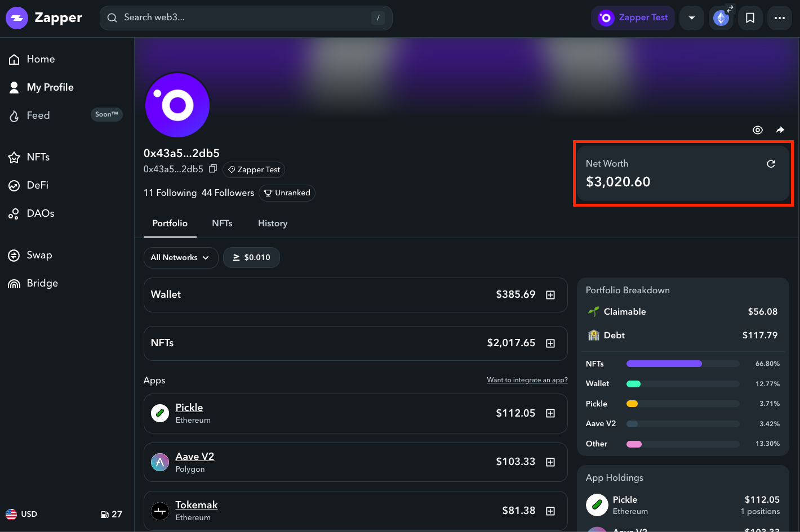Viewport: 800px width, 532px height.
Task: Open the USD currency selector
Action: 21,514
